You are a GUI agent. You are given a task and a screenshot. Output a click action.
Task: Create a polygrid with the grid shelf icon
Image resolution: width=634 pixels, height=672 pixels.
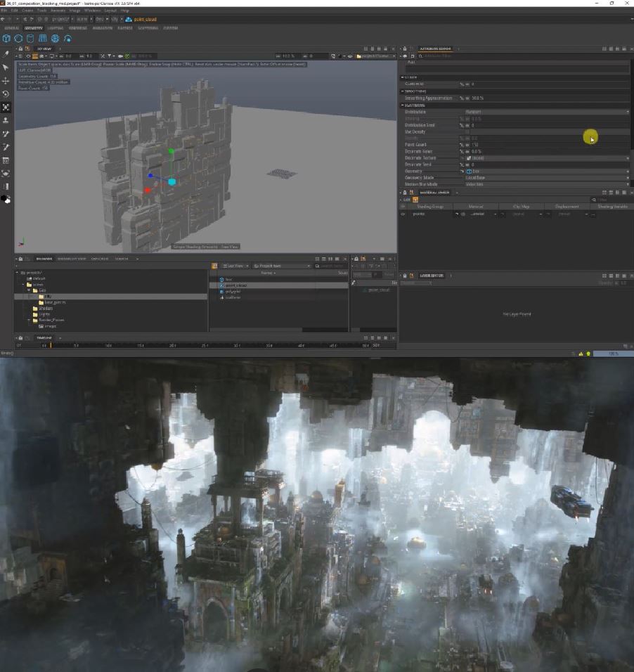click(43, 39)
